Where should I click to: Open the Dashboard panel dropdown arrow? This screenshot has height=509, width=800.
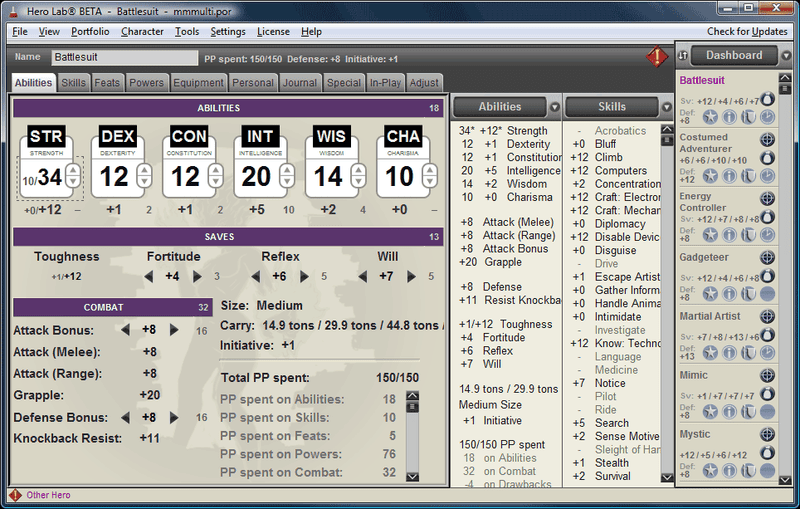click(786, 56)
